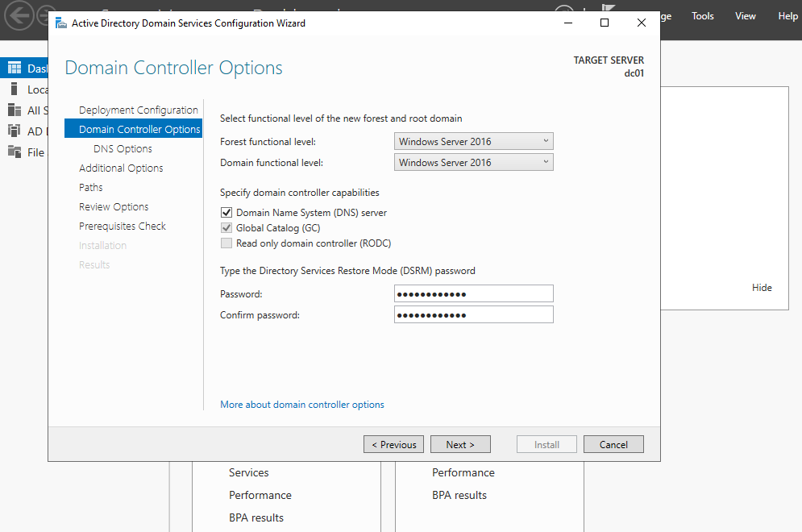Image resolution: width=802 pixels, height=532 pixels.
Task: Click Performance in right Server Manager tile
Action: coord(463,472)
